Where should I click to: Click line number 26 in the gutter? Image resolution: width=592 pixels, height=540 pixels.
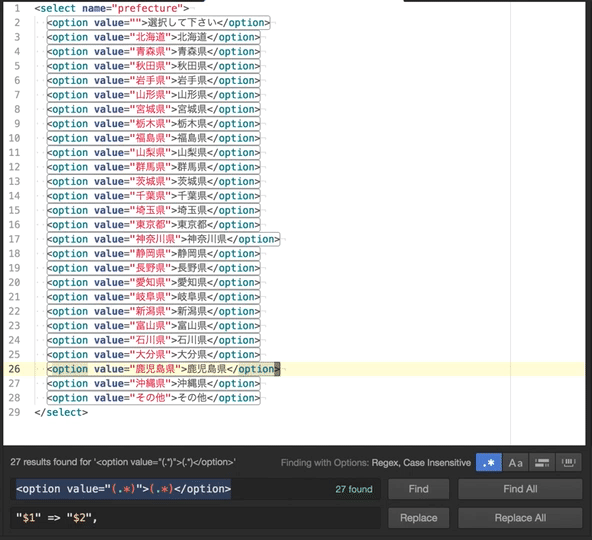pyautogui.click(x=14, y=369)
